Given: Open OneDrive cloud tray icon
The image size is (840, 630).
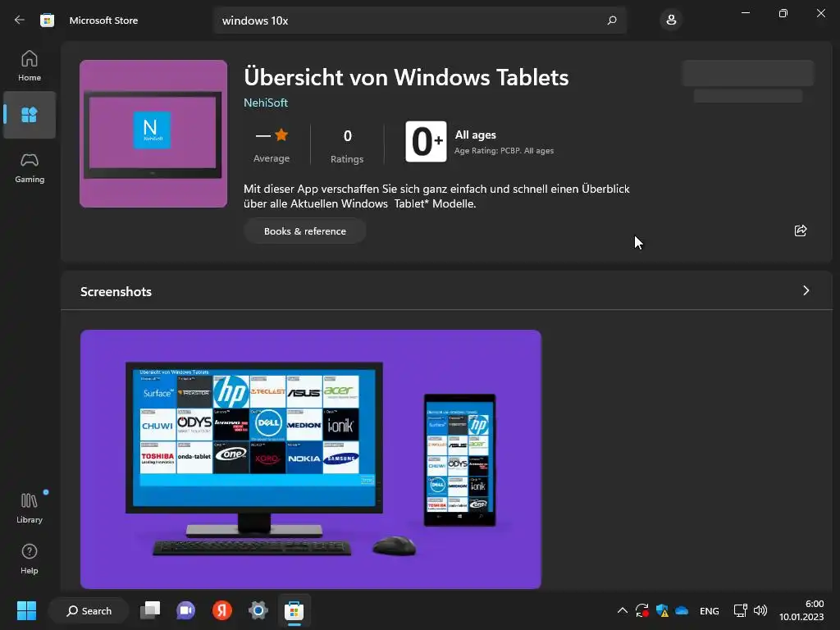Looking at the screenshot, I should pyautogui.click(x=682, y=610).
